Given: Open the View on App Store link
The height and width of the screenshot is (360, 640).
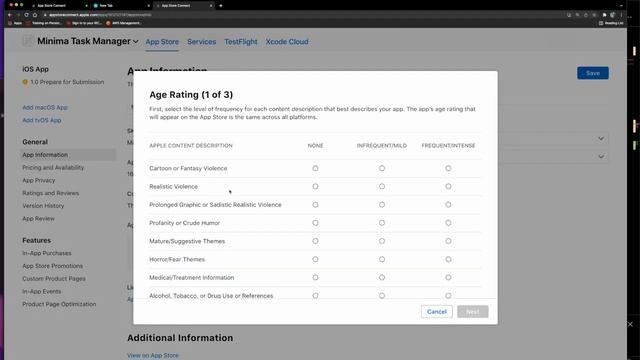Looking at the screenshot, I should coord(153,356).
